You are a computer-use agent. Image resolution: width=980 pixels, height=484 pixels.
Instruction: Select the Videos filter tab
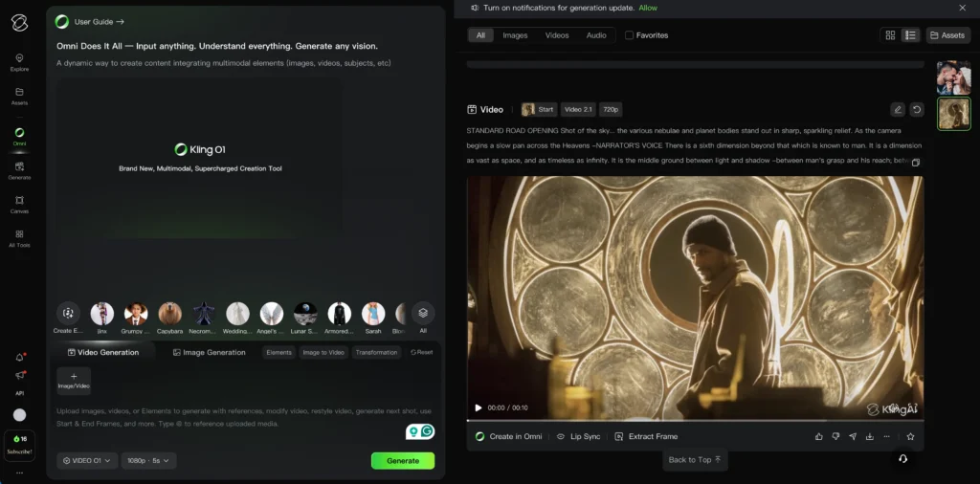[x=557, y=35]
